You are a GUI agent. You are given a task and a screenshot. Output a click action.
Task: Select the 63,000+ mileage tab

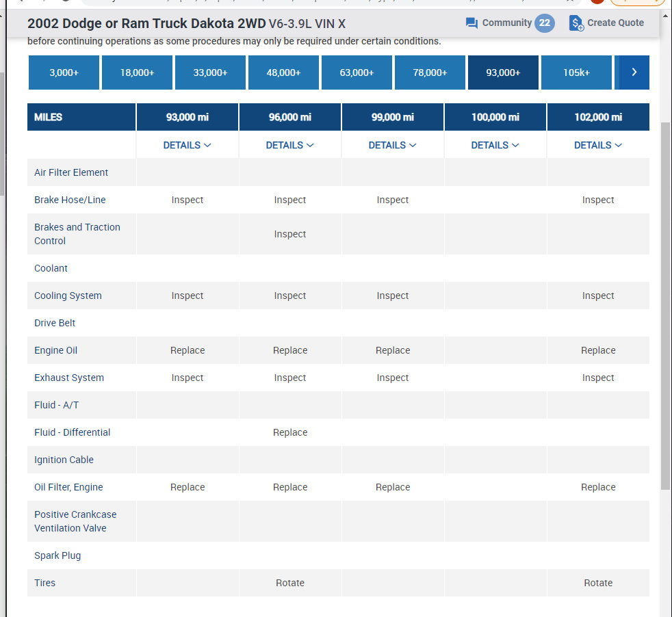point(357,73)
